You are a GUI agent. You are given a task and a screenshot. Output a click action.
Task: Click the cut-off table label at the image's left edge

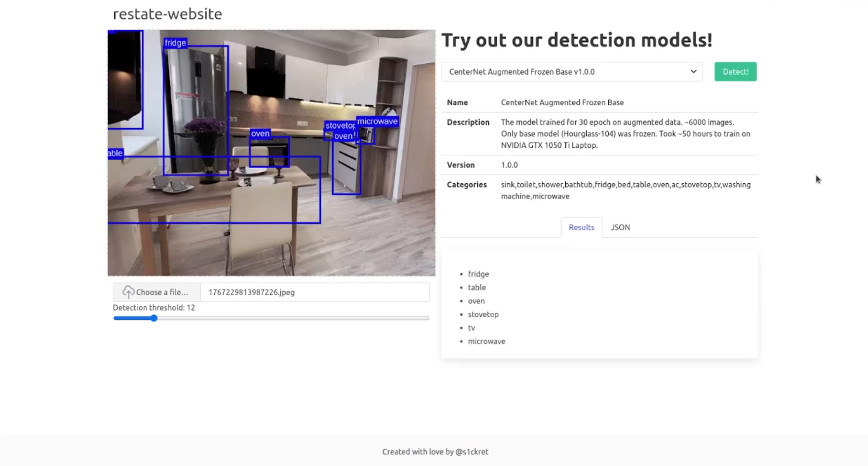pyautogui.click(x=115, y=153)
